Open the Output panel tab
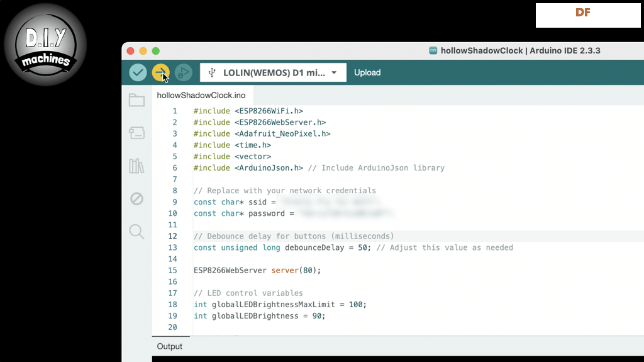644x362 pixels. point(170,346)
